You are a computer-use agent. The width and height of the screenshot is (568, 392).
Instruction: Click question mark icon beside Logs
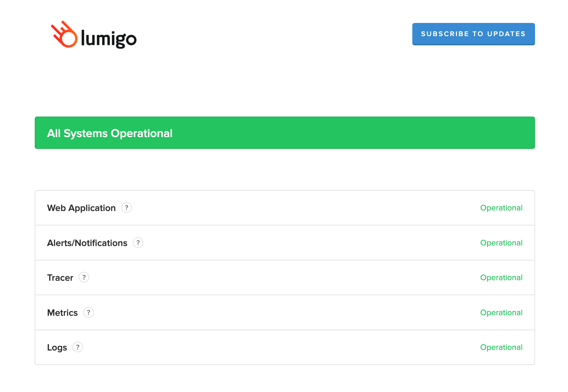(x=78, y=347)
